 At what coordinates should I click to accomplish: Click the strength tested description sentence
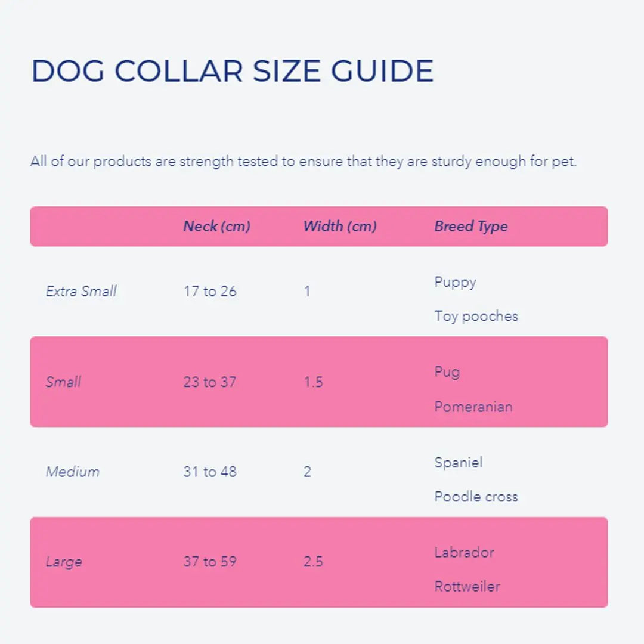(304, 162)
